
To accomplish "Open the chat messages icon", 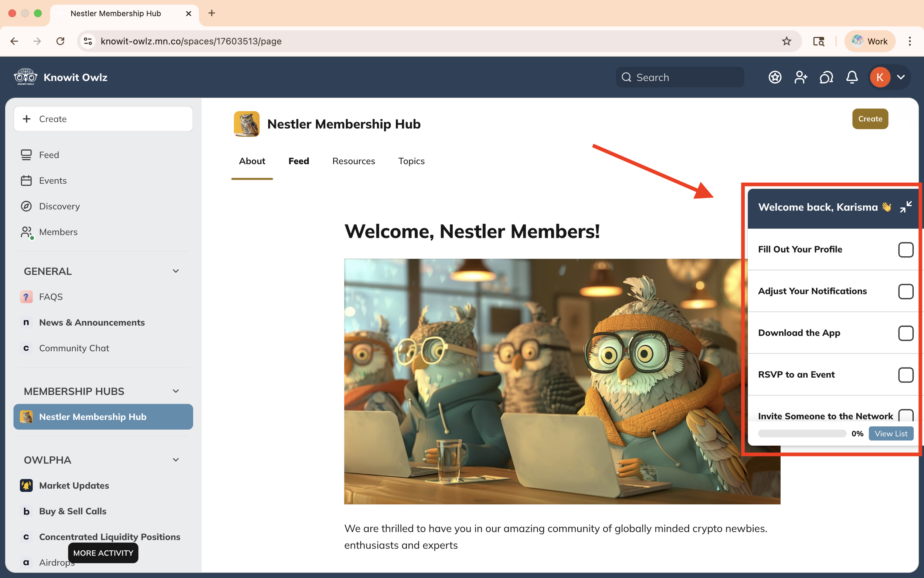I will coord(826,77).
